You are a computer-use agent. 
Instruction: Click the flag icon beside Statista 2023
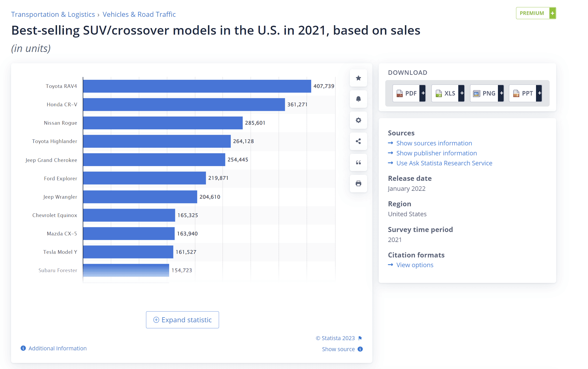click(x=360, y=338)
